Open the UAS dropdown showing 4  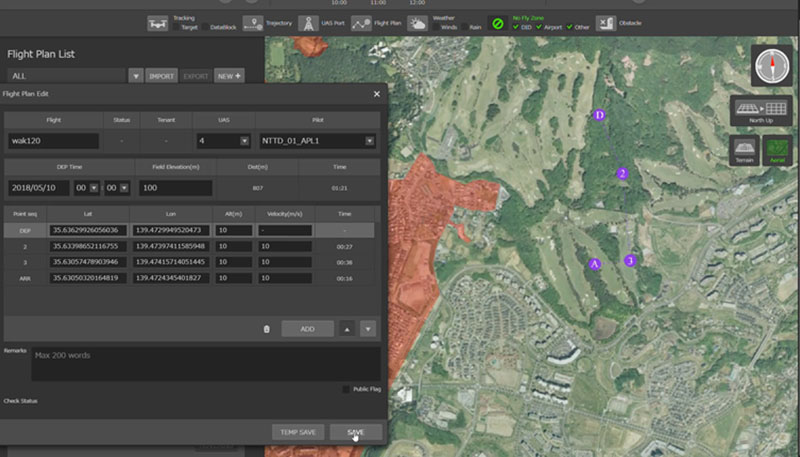[x=223, y=142]
